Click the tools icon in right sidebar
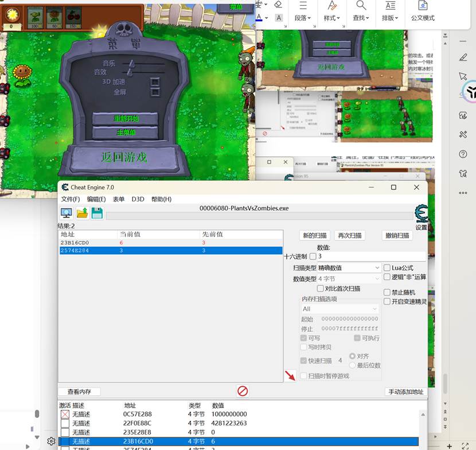Viewport: 476px width, 450px height. coord(463,134)
